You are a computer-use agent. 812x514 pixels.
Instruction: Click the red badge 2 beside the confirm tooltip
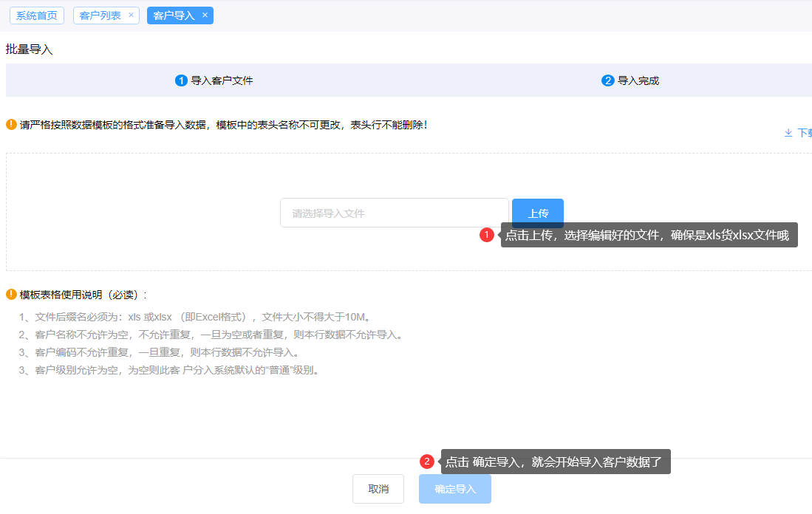click(426, 462)
